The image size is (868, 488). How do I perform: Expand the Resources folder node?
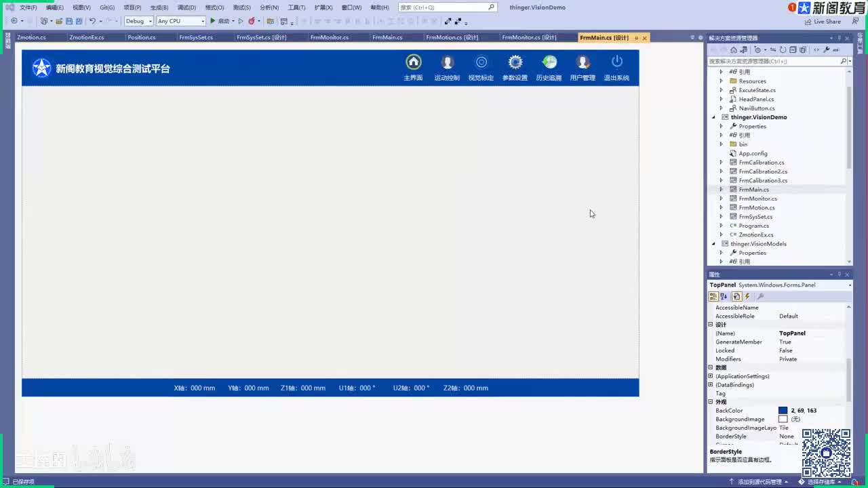point(721,81)
